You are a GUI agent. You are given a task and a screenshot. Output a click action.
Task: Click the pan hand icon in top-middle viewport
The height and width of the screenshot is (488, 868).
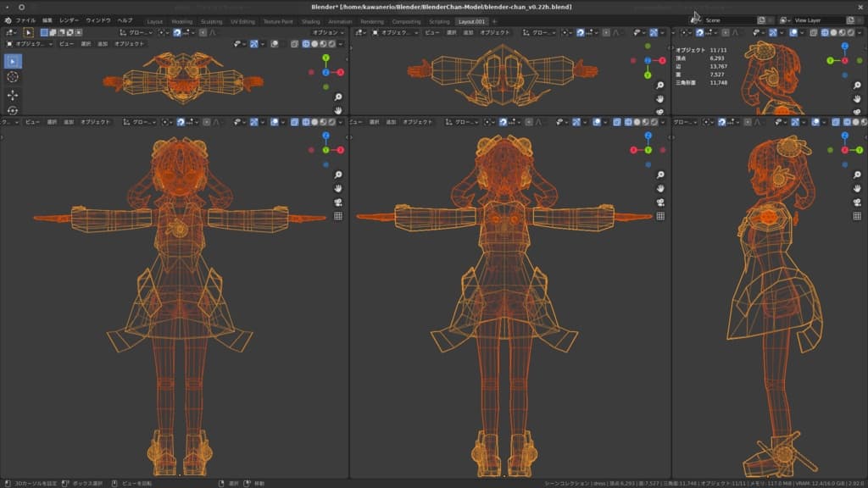point(659,98)
